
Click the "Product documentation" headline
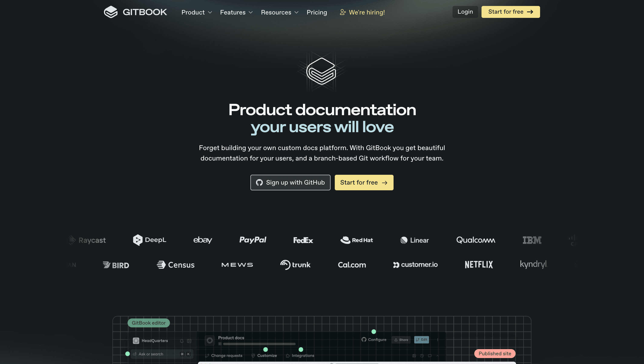pos(322,110)
